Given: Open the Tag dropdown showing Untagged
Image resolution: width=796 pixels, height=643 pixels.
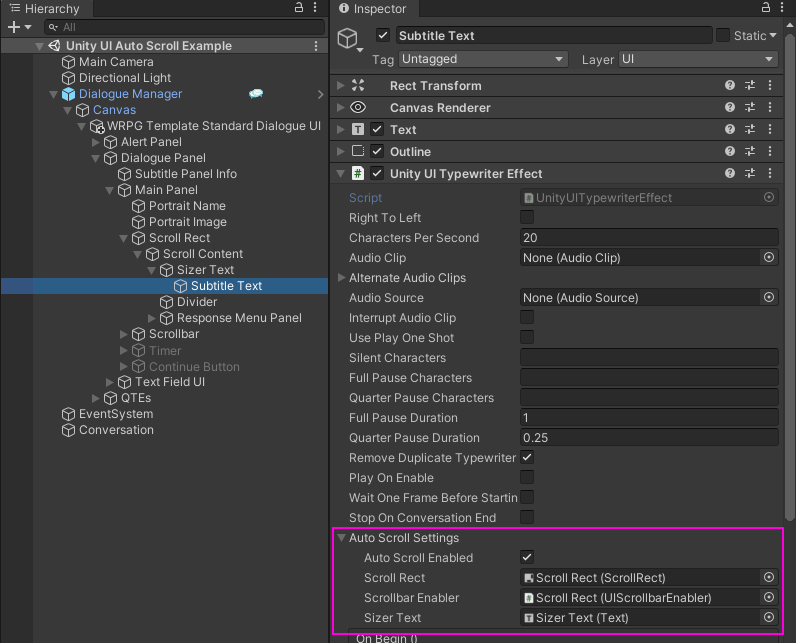Looking at the screenshot, I should point(483,59).
